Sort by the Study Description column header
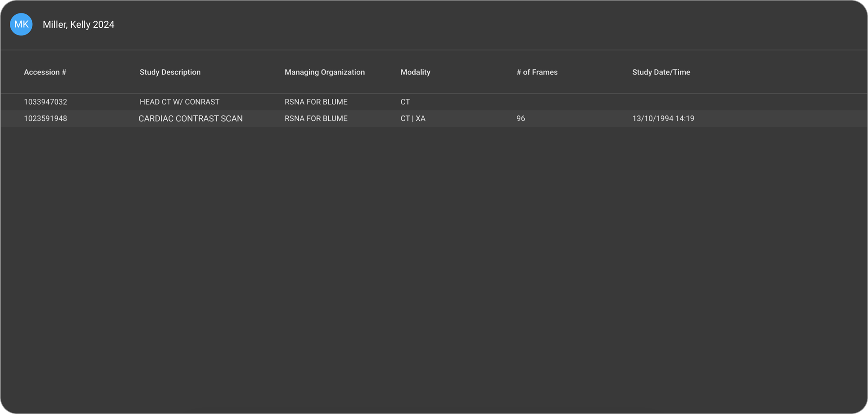The width and height of the screenshot is (868, 414). (x=170, y=72)
